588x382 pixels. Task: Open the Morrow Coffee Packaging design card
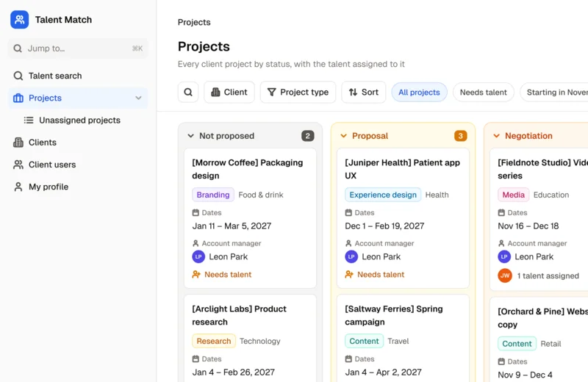250,218
